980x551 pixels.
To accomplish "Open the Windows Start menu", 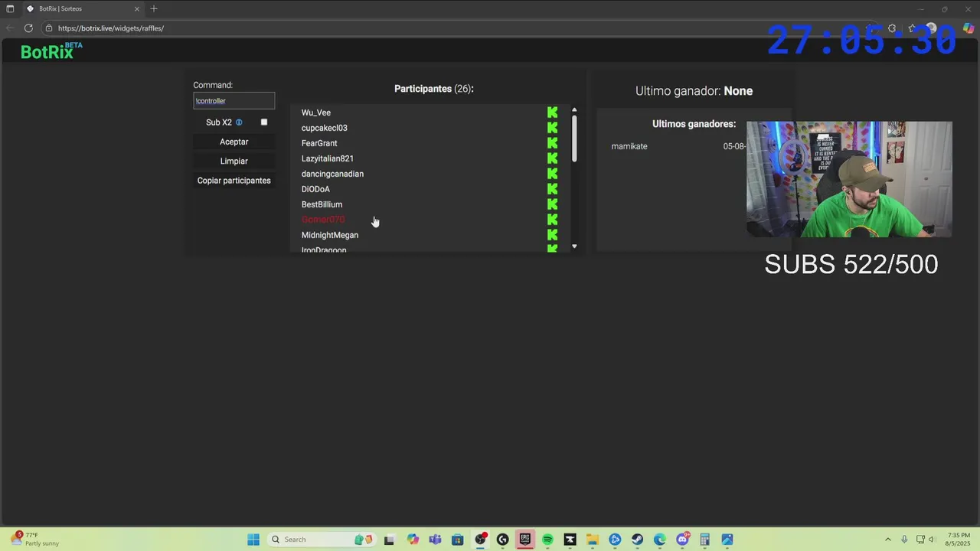I will pos(253,540).
